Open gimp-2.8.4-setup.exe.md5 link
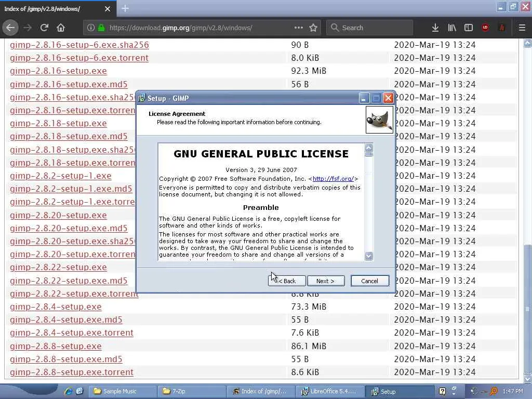Viewport: 532px width, 399px height. pyautogui.click(x=66, y=320)
